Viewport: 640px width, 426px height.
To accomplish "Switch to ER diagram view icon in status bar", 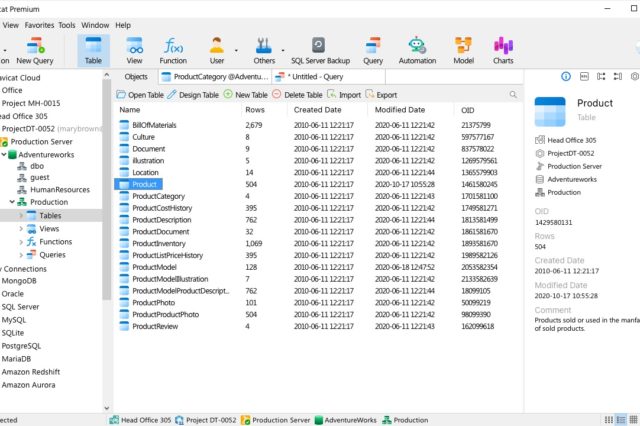I will 633,420.
